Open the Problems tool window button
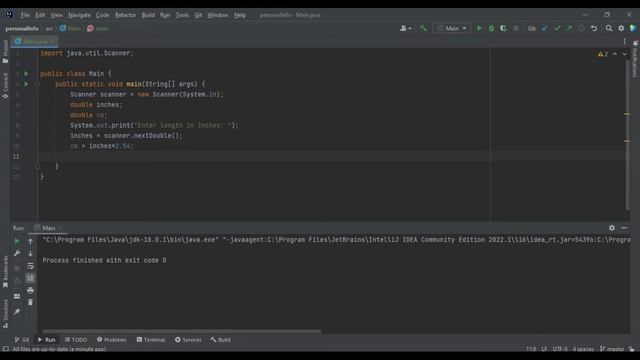This screenshot has height=360, width=640. (112, 340)
